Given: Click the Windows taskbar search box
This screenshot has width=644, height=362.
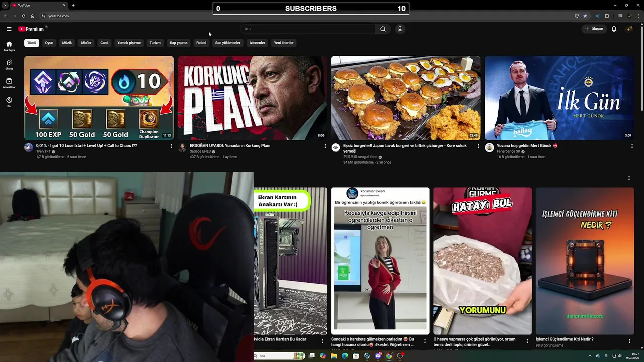Looking at the screenshot, I should [x=279, y=356].
